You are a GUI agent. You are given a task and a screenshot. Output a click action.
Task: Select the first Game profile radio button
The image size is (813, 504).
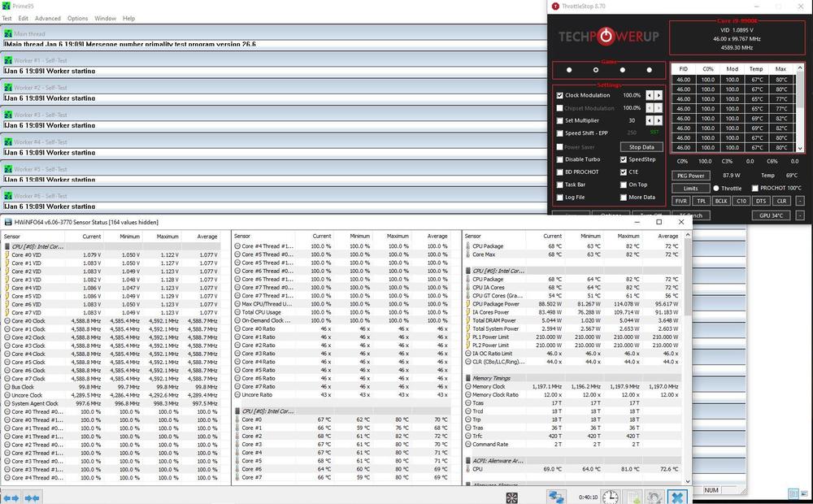[569, 71]
